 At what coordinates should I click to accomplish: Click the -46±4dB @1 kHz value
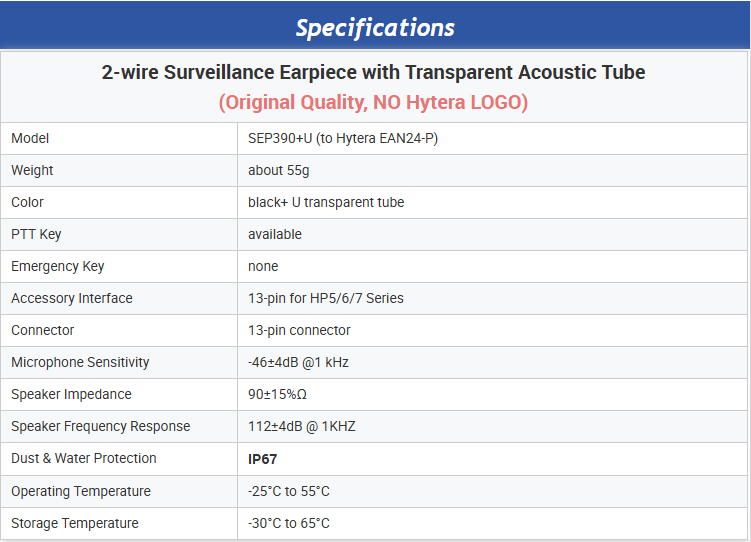pos(298,362)
